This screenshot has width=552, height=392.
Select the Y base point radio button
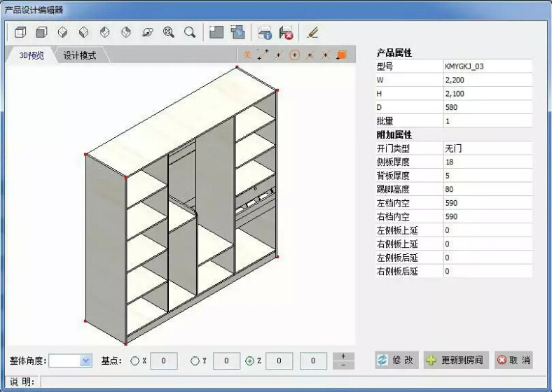point(195,361)
